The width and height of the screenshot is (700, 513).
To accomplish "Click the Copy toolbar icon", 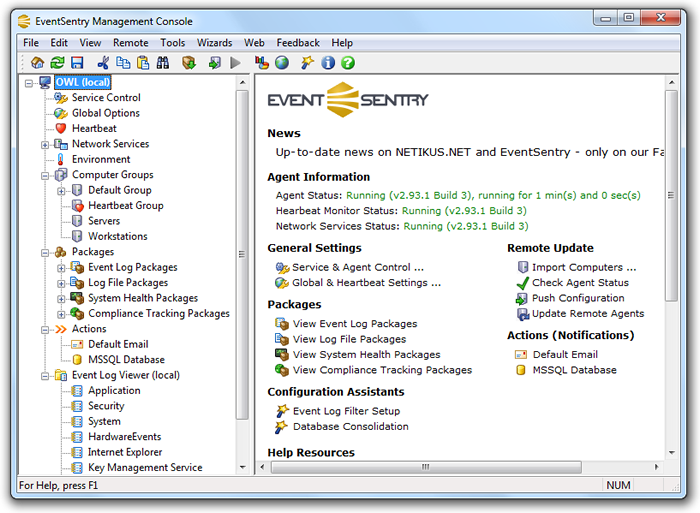I will [x=123, y=63].
